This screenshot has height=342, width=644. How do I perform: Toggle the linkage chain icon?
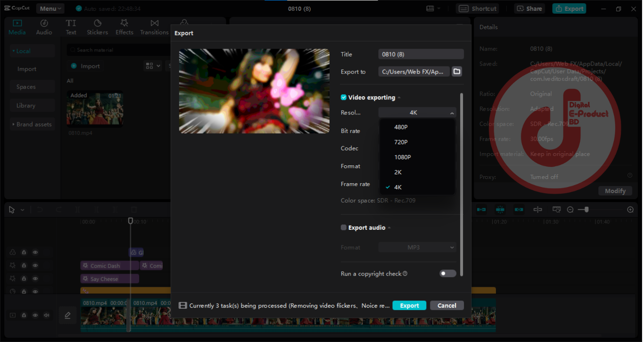coord(519,210)
